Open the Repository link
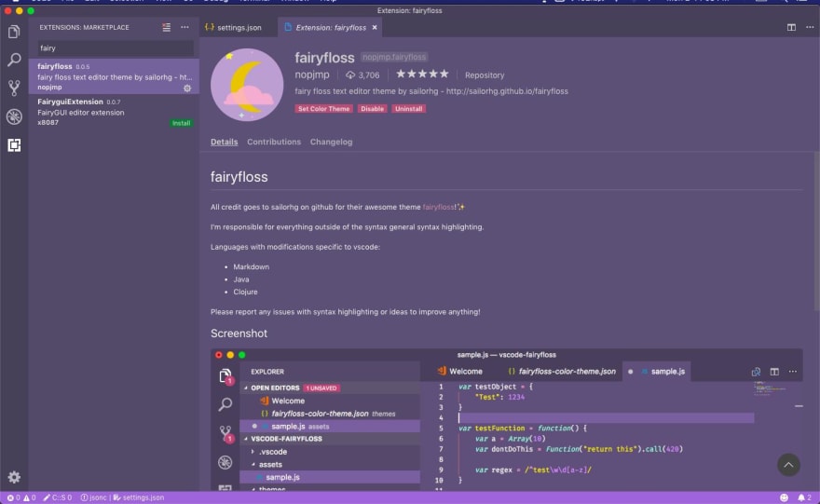The width and height of the screenshot is (820, 504). pos(485,75)
